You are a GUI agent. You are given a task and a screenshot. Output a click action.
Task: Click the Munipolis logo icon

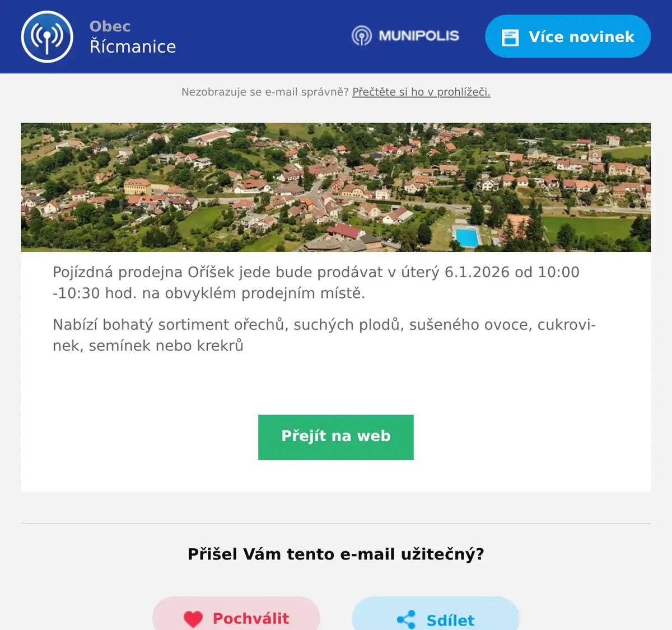coord(362,36)
